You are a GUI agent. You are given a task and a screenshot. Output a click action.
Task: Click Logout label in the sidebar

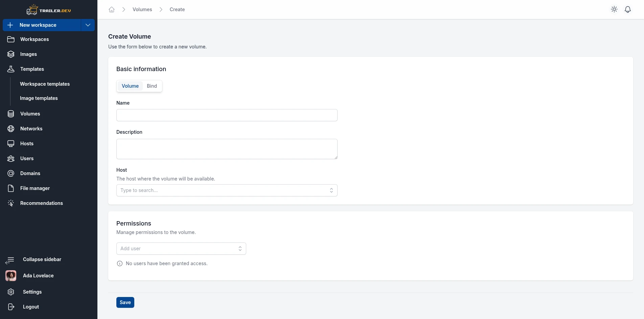pos(31,307)
